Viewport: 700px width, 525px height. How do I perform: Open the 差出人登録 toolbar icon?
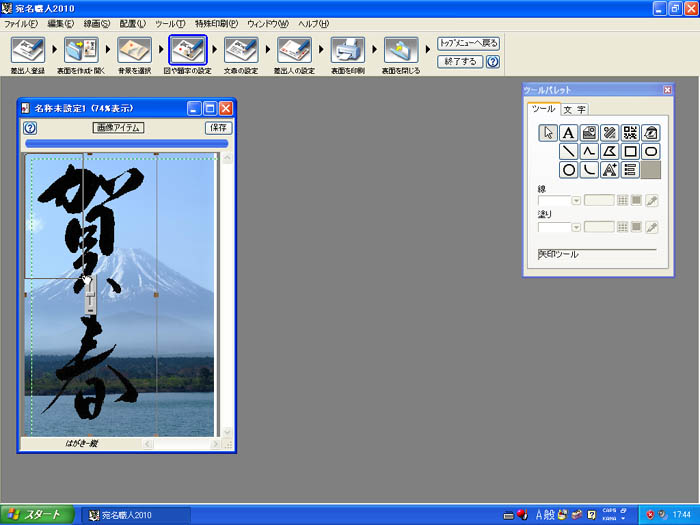pyautogui.click(x=27, y=50)
